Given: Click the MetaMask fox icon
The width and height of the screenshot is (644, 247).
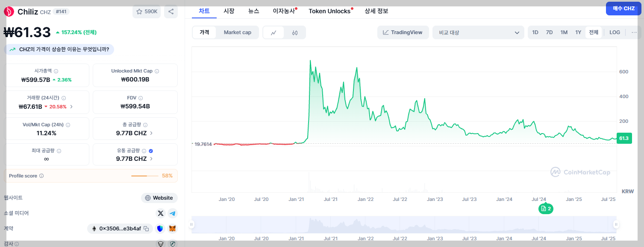Looking at the screenshot, I should (172, 229).
